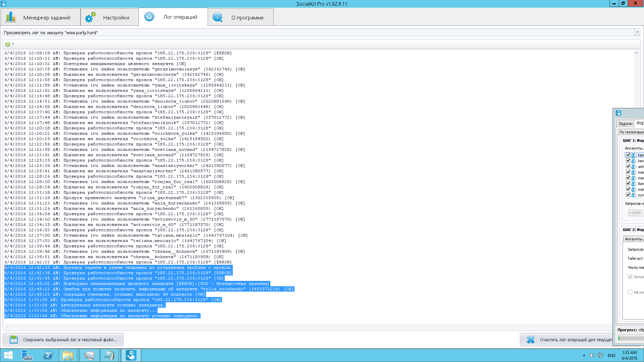Image resolution: width=644 pixels, height=362 pixels.
Task: Click Установка лайка yana_livitskaya line
Action: point(125,85)
